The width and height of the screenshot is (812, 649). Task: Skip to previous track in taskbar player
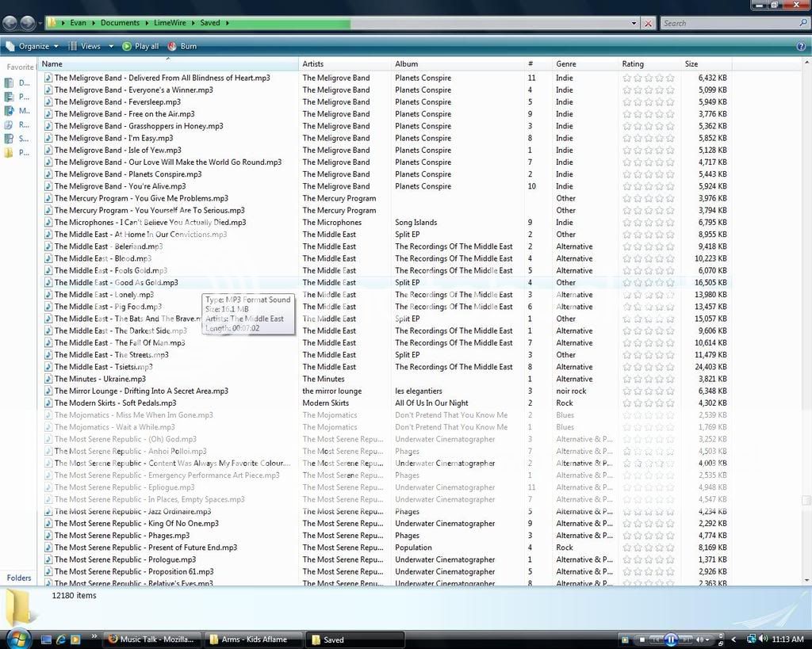pyautogui.click(x=656, y=639)
